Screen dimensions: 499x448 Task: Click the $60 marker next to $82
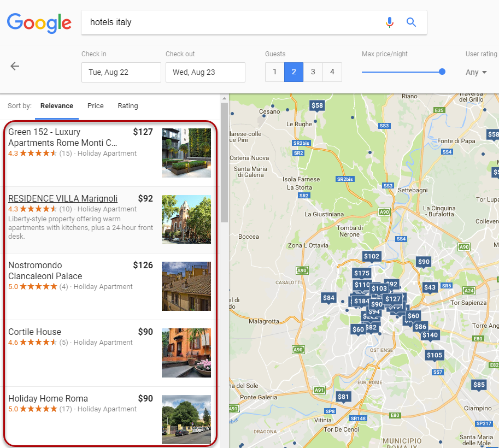click(357, 329)
